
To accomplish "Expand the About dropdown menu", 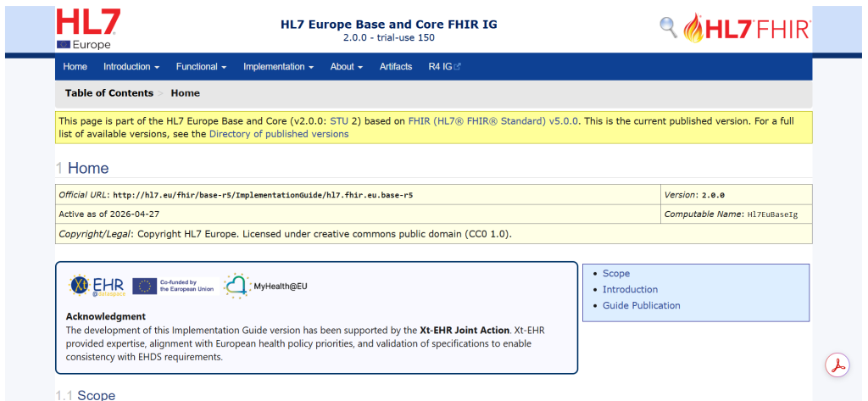I will [347, 66].
